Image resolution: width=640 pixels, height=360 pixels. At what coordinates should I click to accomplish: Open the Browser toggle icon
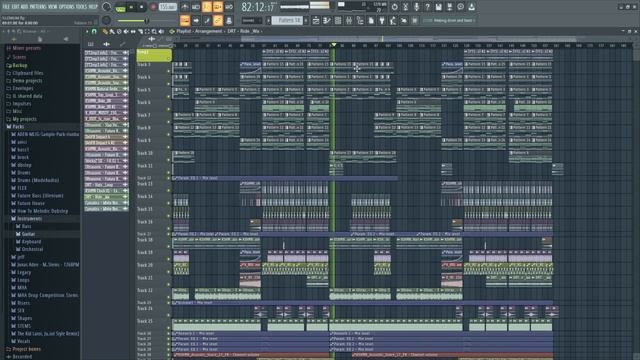pyautogui.click(x=360, y=20)
